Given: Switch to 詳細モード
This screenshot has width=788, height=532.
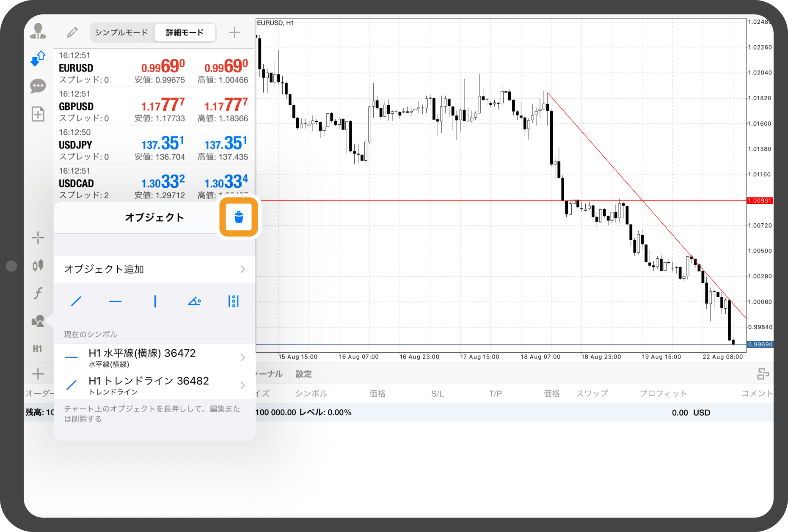Looking at the screenshot, I should pos(185,33).
